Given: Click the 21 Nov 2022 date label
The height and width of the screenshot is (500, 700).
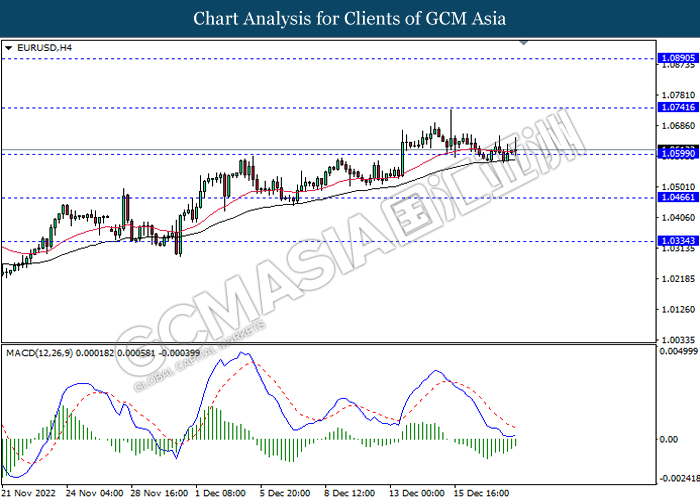Looking at the screenshot, I should tap(29, 493).
